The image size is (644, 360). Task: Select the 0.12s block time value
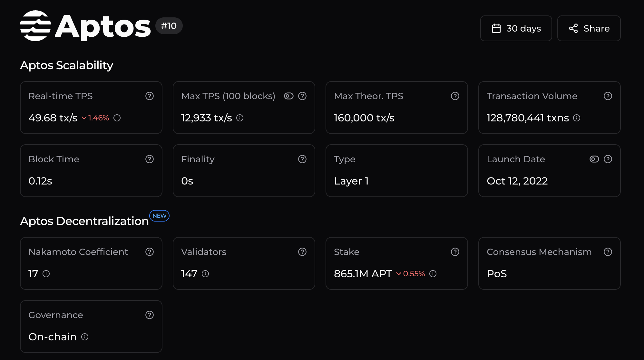pyautogui.click(x=40, y=181)
